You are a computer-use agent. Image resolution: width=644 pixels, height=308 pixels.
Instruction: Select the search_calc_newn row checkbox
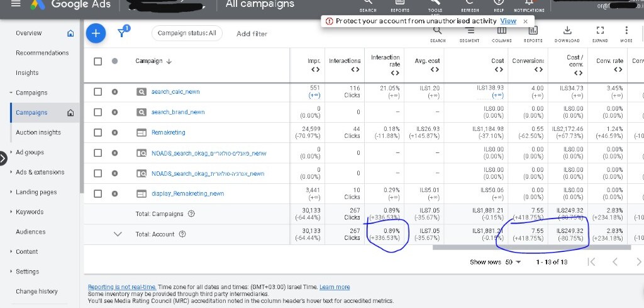point(97,92)
